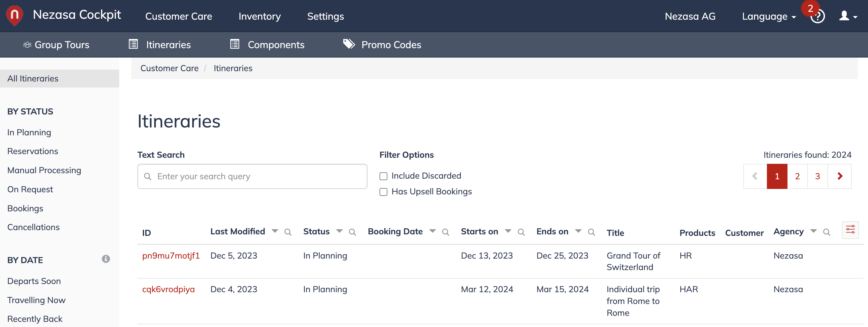Click the Agency column search magnifier
The width and height of the screenshot is (868, 327).
click(x=827, y=232)
